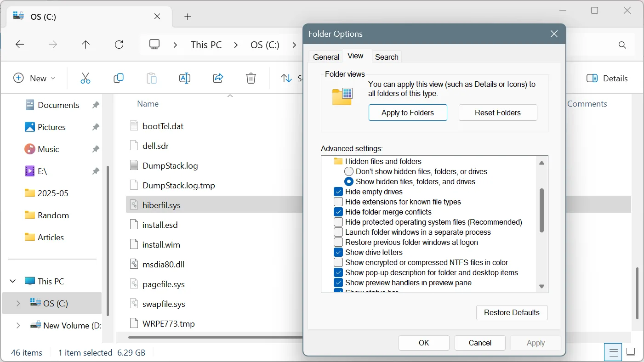Click the Rename icon in toolbar

coord(185,78)
